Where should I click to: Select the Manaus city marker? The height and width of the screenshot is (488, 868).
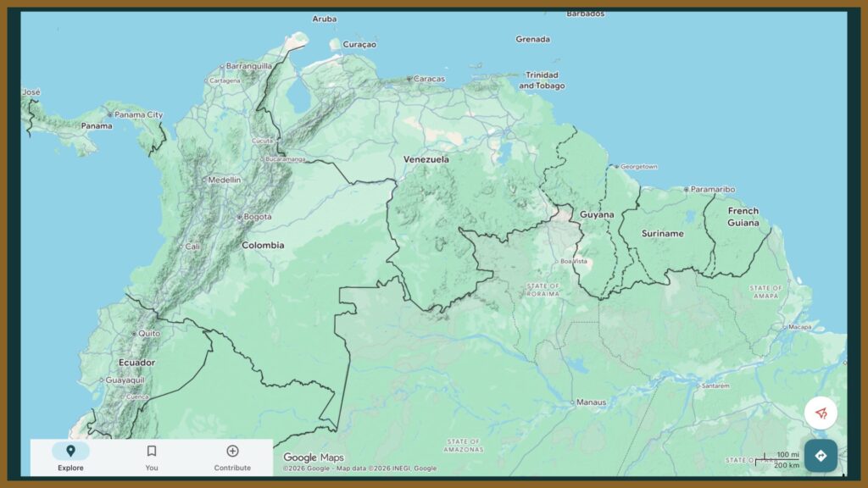[x=572, y=402]
